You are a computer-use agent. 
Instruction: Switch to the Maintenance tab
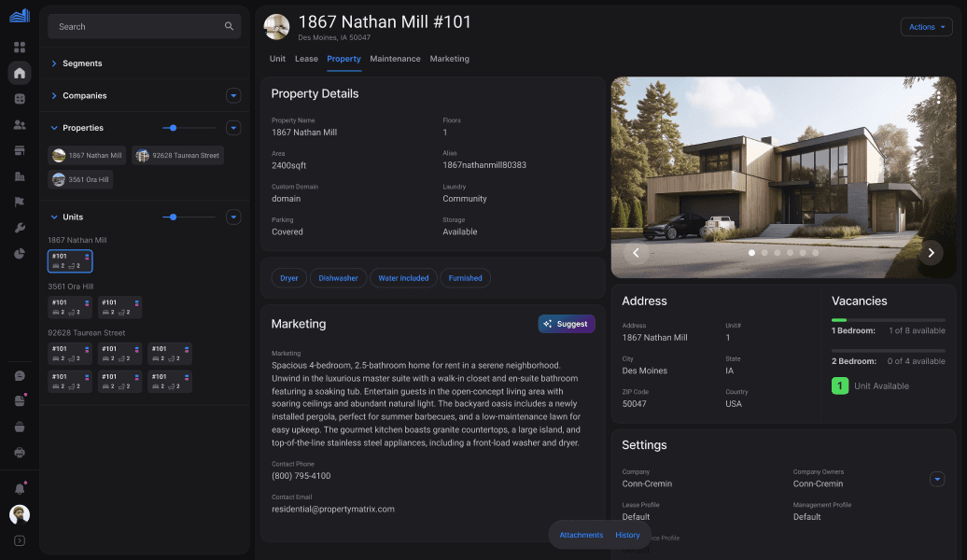pyautogui.click(x=396, y=59)
